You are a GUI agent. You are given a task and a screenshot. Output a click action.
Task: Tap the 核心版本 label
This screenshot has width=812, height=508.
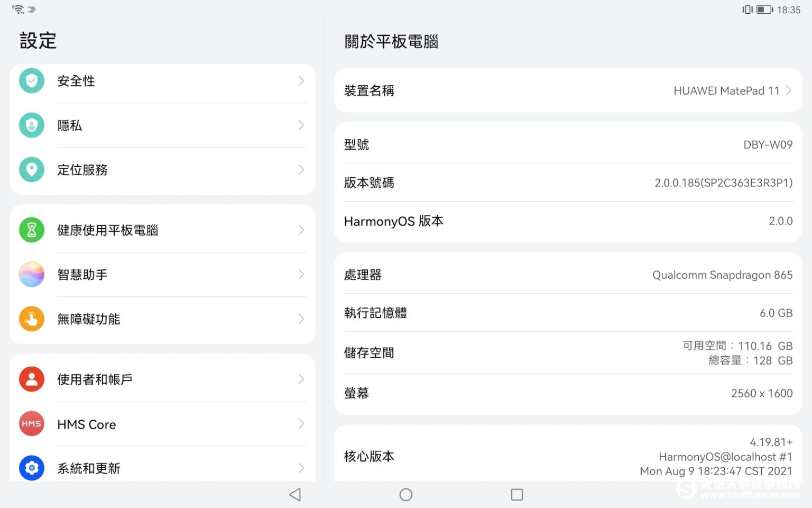[x=369, y=456]
